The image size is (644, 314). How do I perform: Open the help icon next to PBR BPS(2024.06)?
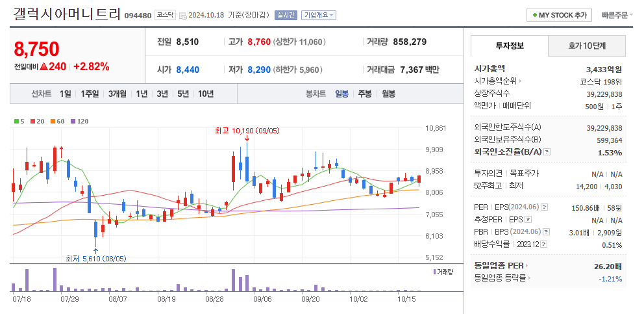coord(547,232)
